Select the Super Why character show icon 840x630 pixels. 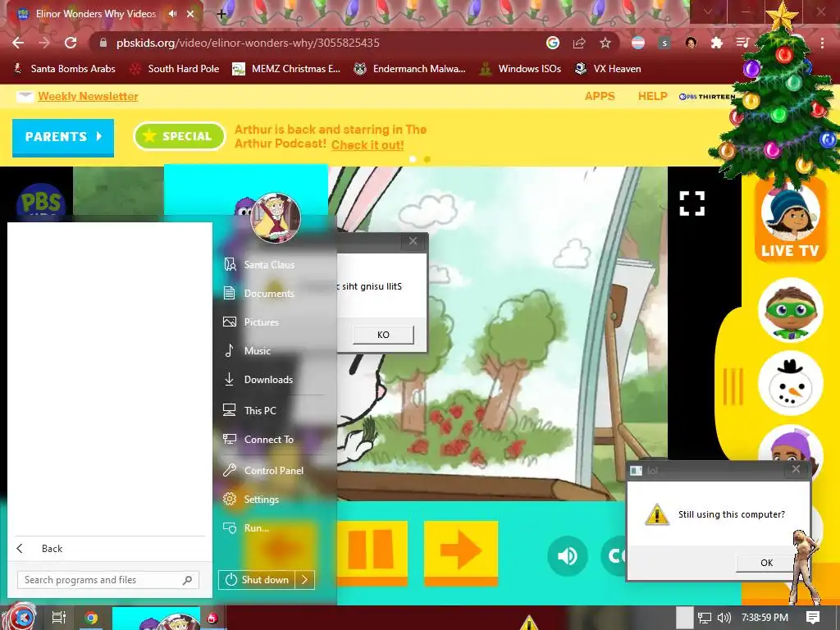point(790,309)
